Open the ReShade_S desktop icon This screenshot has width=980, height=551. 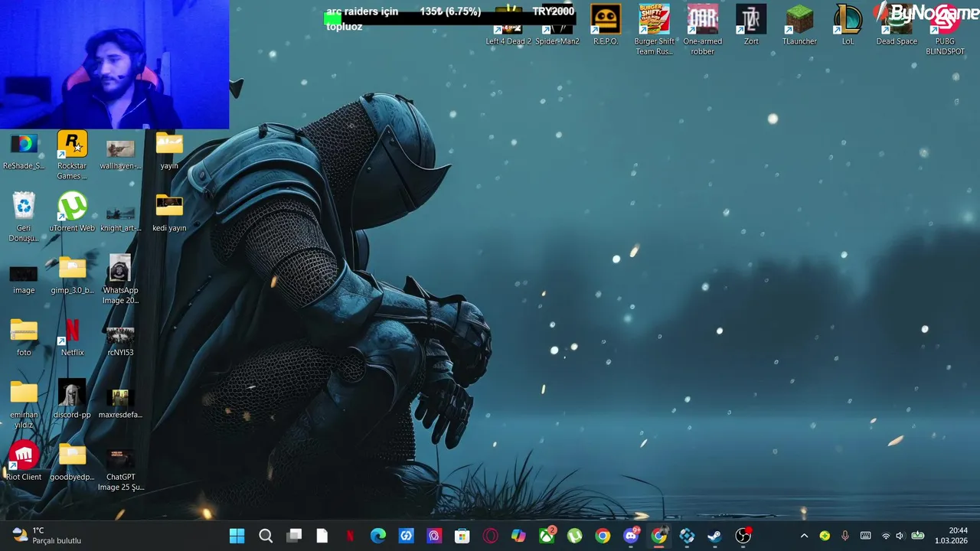[24, 151]
